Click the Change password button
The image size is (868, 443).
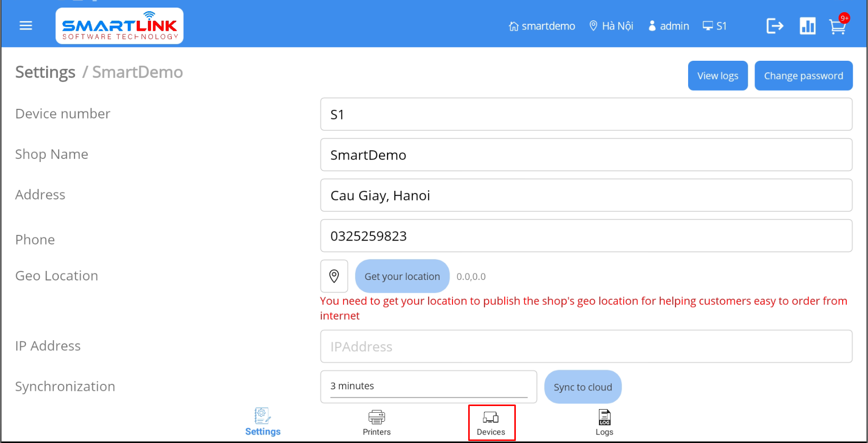pos(803,76)
